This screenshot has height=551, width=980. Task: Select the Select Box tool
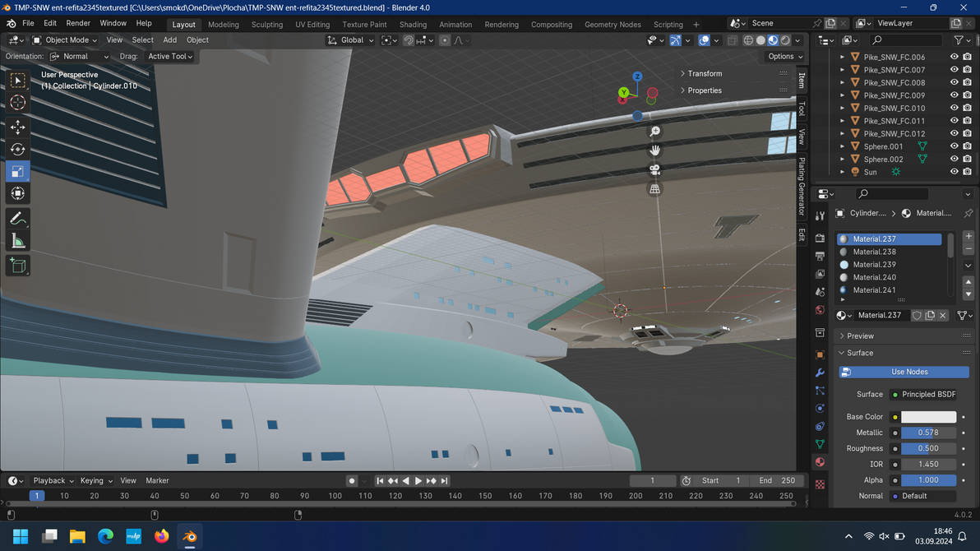pyautogui.click(x=17, y=80)
